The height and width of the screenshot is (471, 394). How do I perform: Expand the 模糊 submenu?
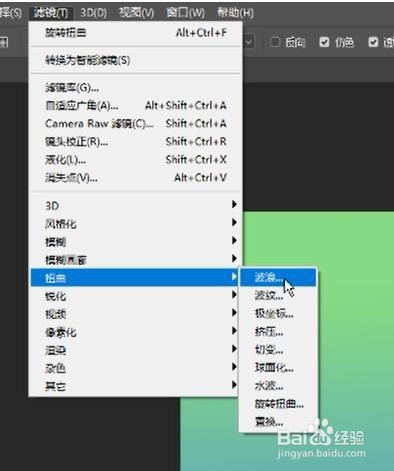[x=134, y=241]
